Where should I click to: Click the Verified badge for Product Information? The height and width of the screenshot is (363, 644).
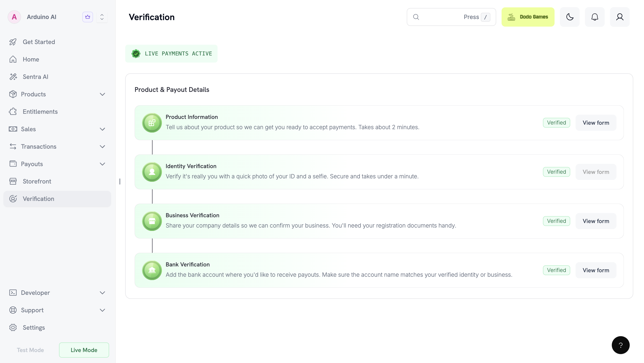point(556,123)
